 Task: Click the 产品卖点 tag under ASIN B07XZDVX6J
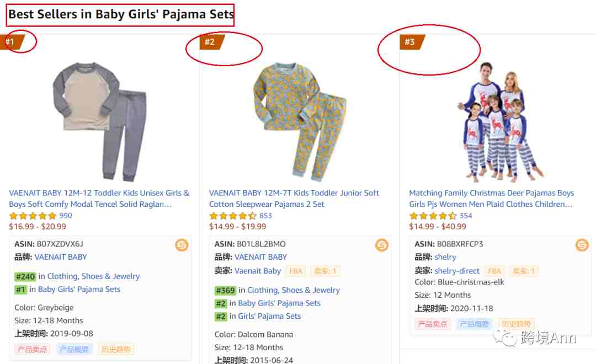coord(32,349)
